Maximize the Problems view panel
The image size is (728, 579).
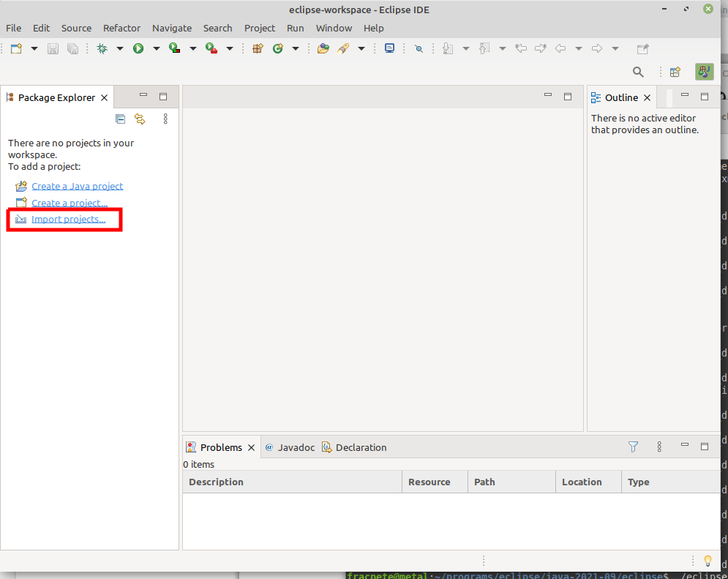click(x=705, y=447)
